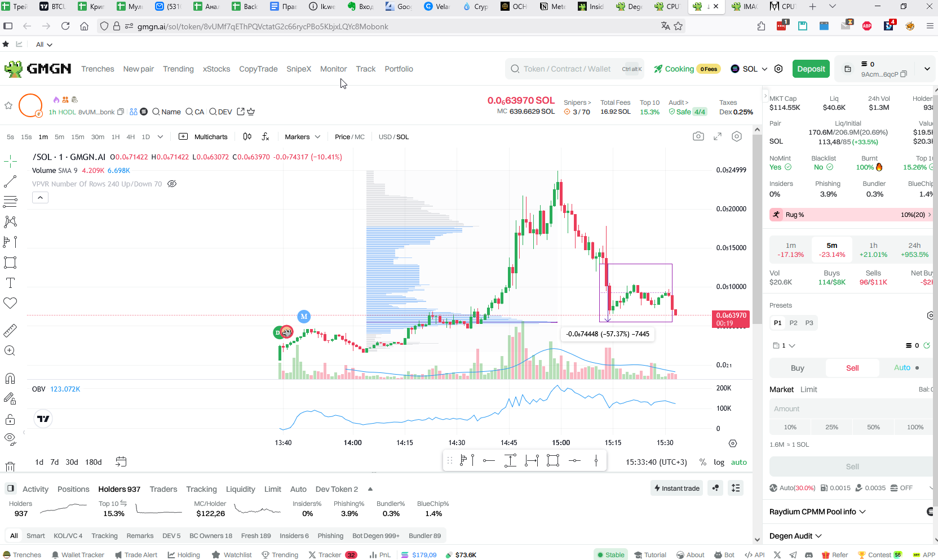The height and width of the screenshot is (560, 938).
Task: Open Multicharts layout
Action: [203, 136]
